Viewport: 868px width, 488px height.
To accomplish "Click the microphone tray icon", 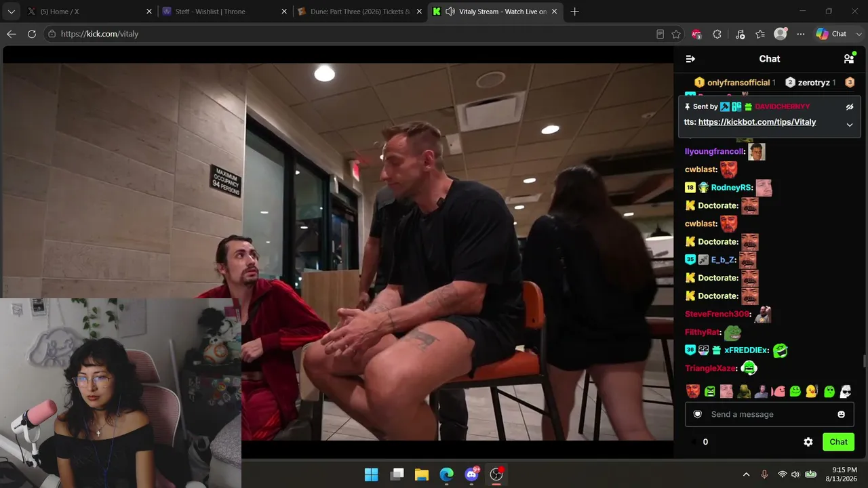I will [764, 474].
